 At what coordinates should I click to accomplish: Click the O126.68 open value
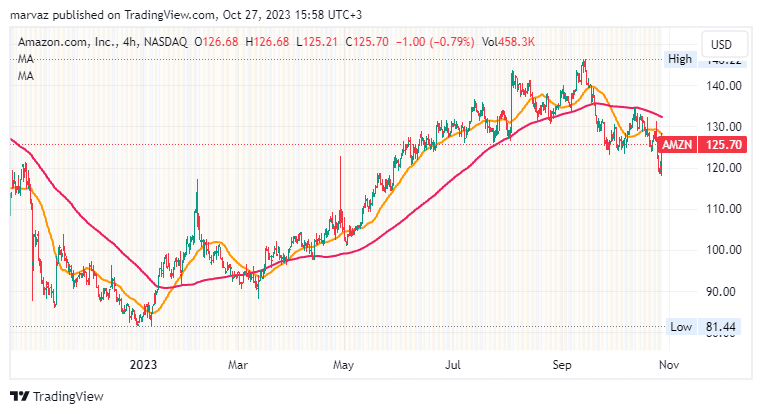point(216,42)
